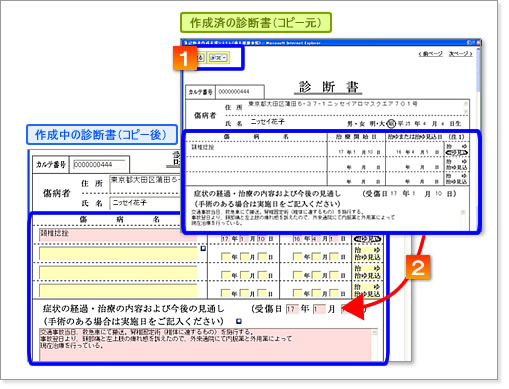
Task: Focus the pink 頚椎捻挫 injury name field
Action: pos(118,234)
